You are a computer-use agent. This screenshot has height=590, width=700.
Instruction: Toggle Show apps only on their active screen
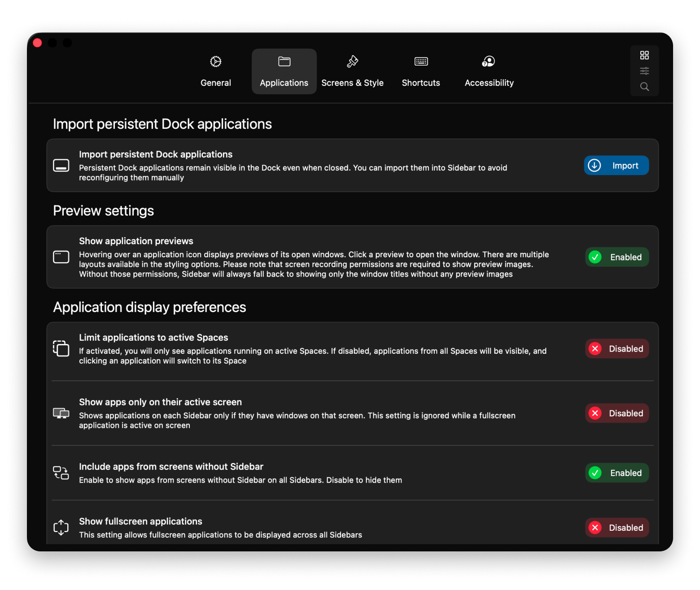coord(617,413)
